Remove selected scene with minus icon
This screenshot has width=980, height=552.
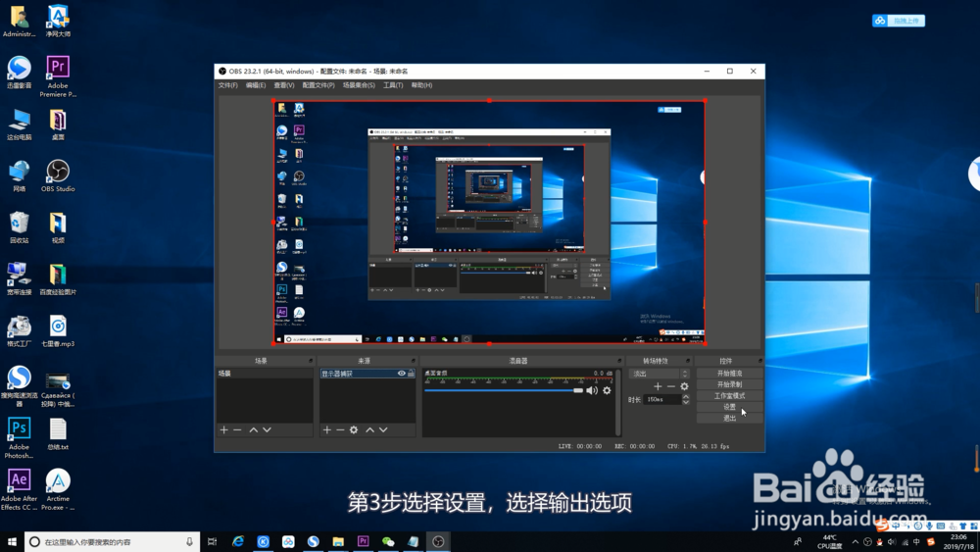click(237, 430)
